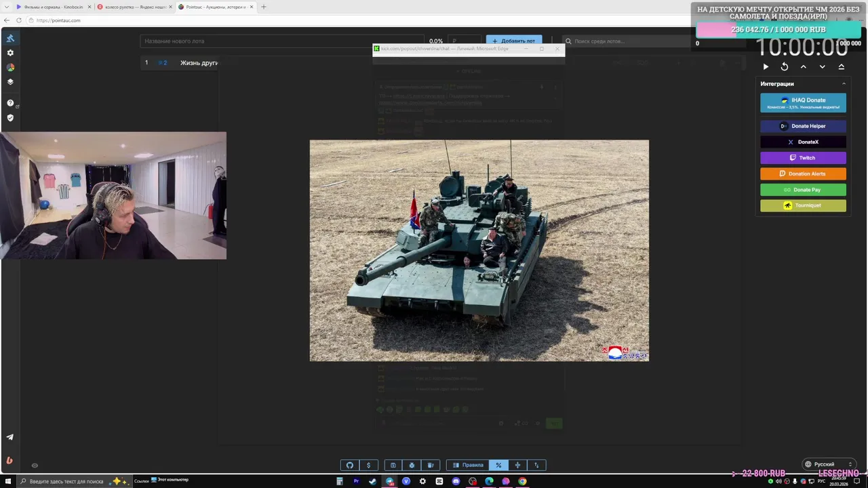868x488 pixels.
Task: Open CapCut from the taskbar
Action: click(x=439, y=481)
